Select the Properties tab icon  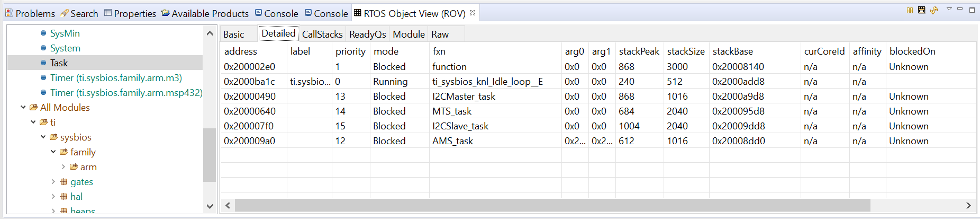tap(108, 13)
